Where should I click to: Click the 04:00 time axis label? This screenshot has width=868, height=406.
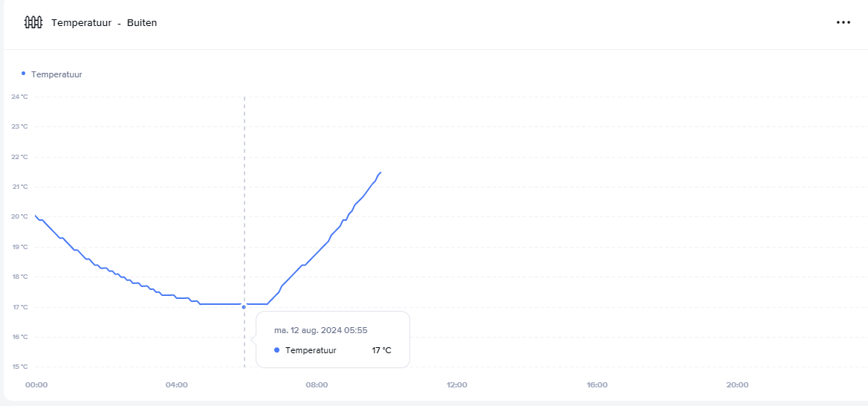coord(177,385)
